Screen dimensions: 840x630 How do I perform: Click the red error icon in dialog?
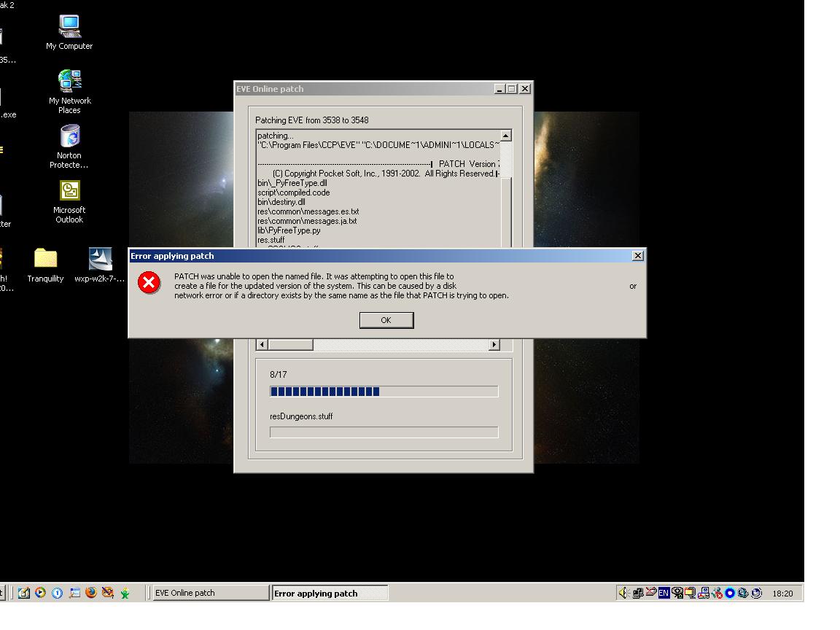[x=149, y=282]
